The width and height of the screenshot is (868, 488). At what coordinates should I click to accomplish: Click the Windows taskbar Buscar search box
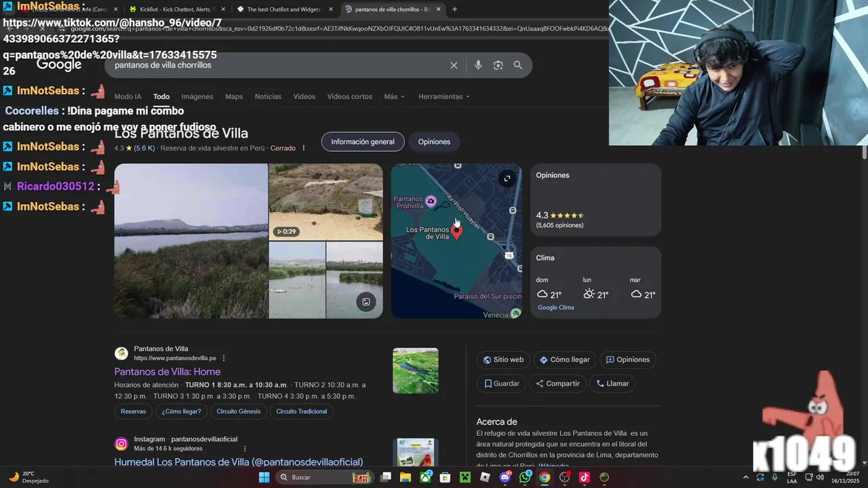coord(324,477)
